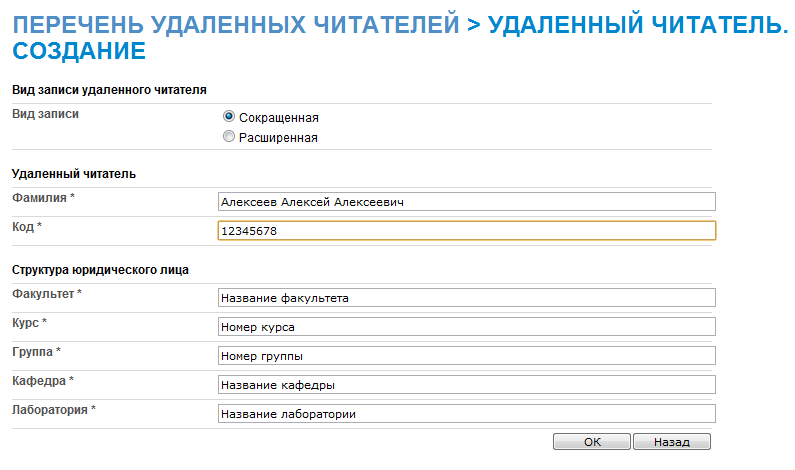The height and width of the screenshot is (470, 795).
Task: Select the Расширенная radio button
Action: pyautogui.click(x=229, y=136)
